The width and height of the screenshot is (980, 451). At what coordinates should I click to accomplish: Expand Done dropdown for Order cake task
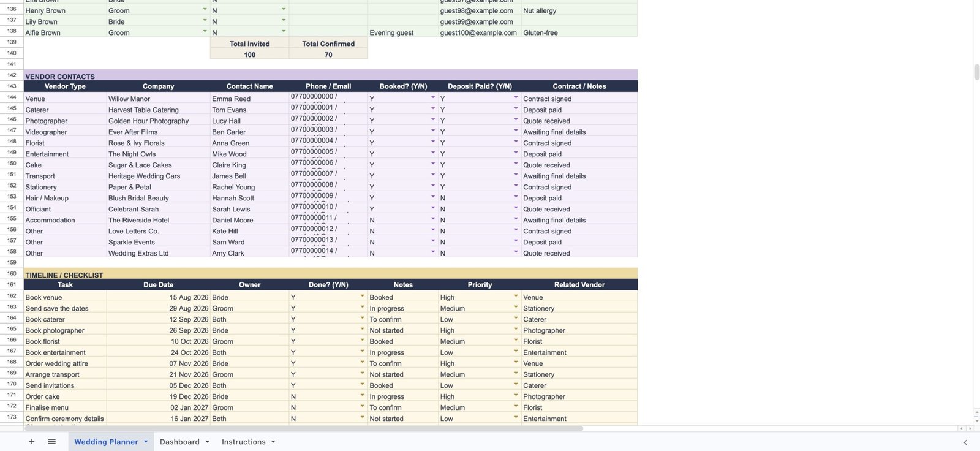coord(362,395)
